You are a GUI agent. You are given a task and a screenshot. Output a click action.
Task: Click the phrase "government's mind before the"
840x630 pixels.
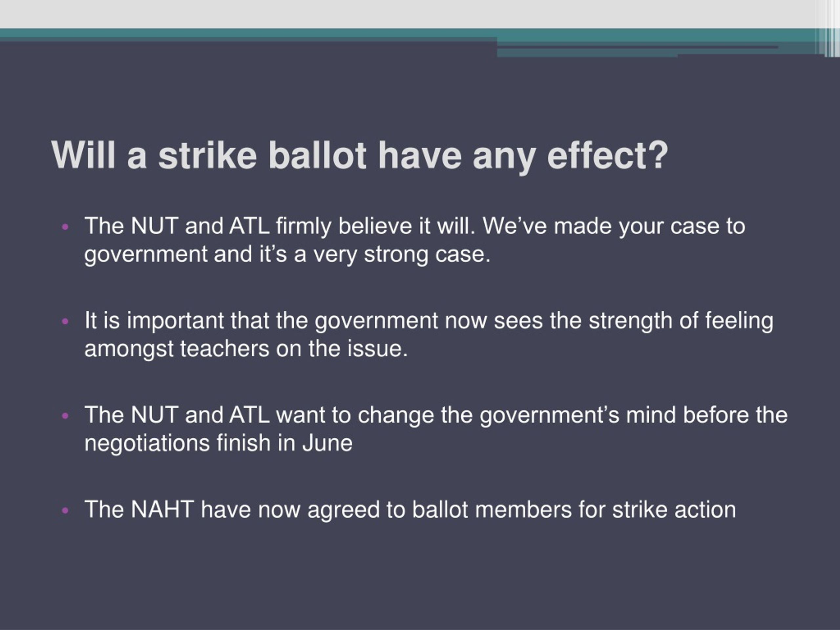pyautogui.click(x=633, y=415)
